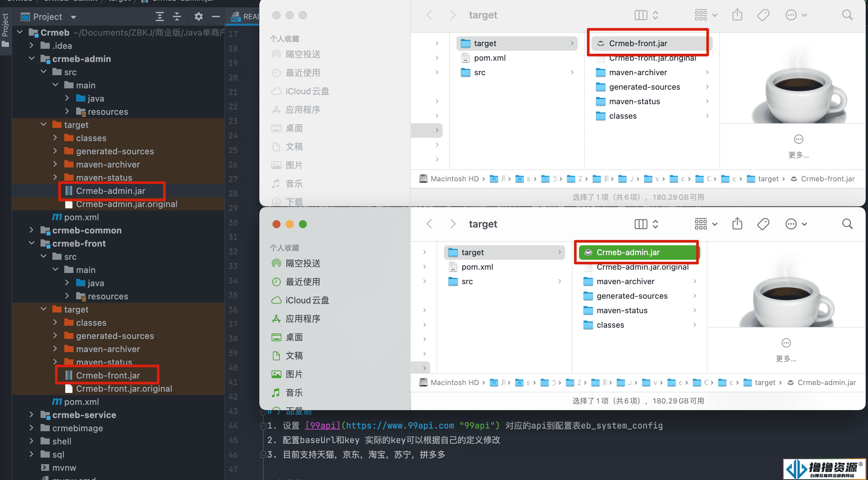868x480 pixels.
Task: Open Applications in bottom Finder sidebar
Action: pos(296,318)
